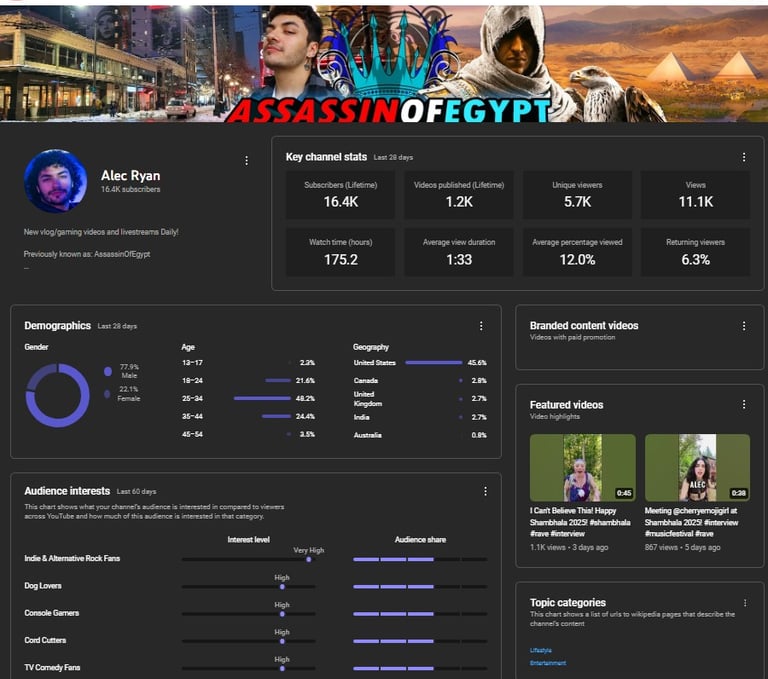
Task: Click the 'United Kingdom' geography row
Action: (420, 399)
